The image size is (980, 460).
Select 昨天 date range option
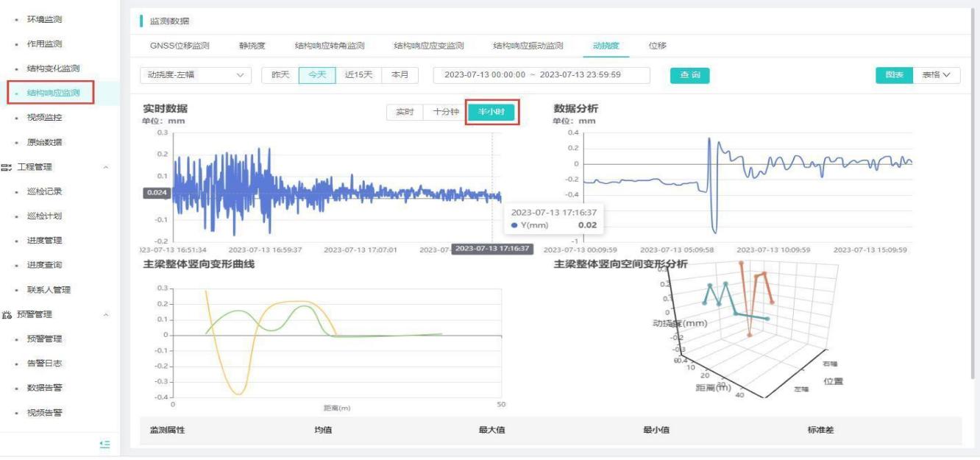[x=280, y=75]
